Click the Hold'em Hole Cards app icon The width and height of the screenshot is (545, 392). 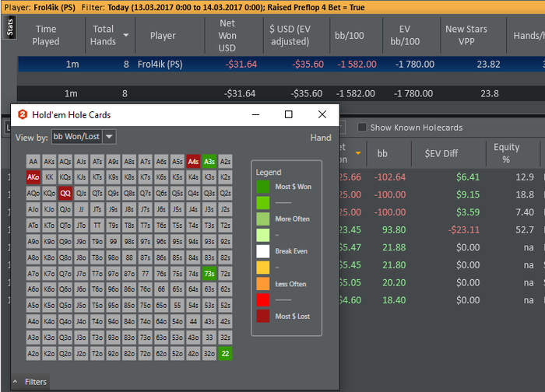tap(23, 114)
